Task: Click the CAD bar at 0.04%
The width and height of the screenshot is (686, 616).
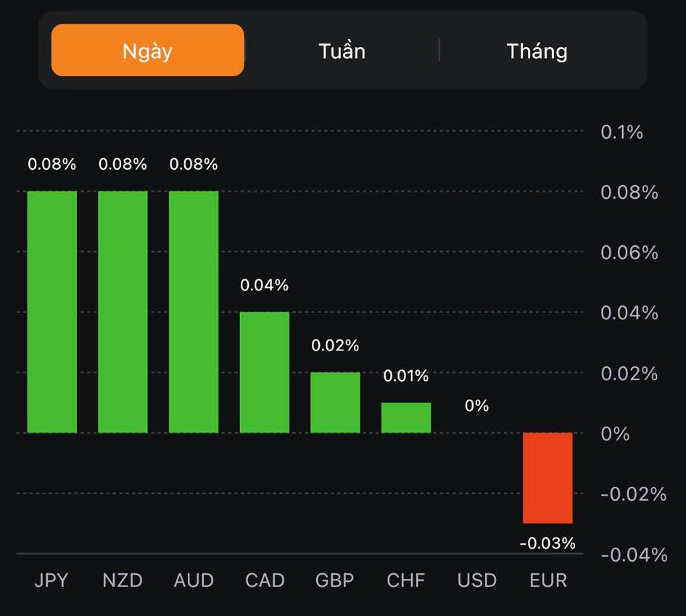Action: pyautogui.click(x=265, y=372)
